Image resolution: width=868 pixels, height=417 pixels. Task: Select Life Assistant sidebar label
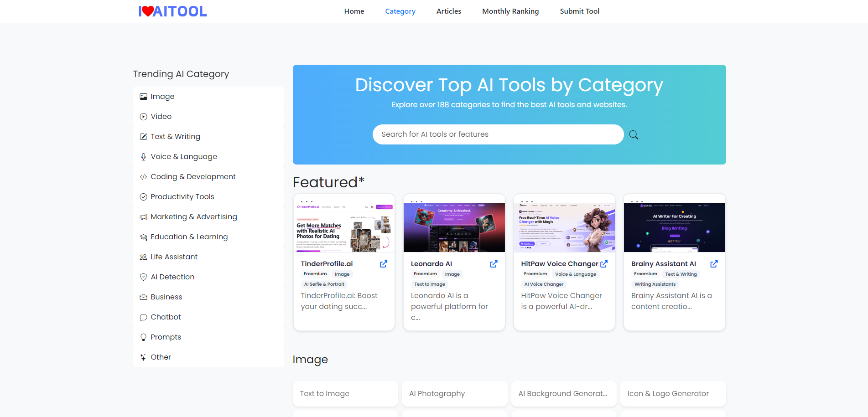coord(174,257)
